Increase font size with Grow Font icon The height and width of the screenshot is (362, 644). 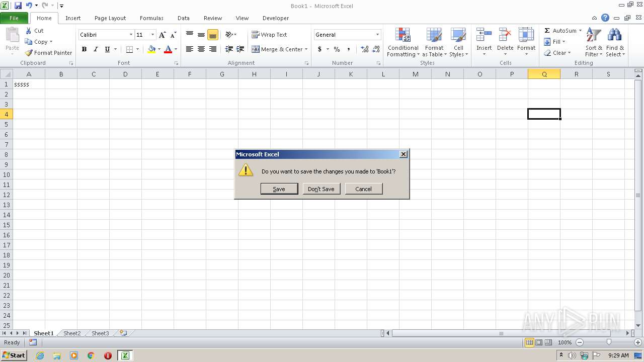pyautogui.click(x=162, y=35)
